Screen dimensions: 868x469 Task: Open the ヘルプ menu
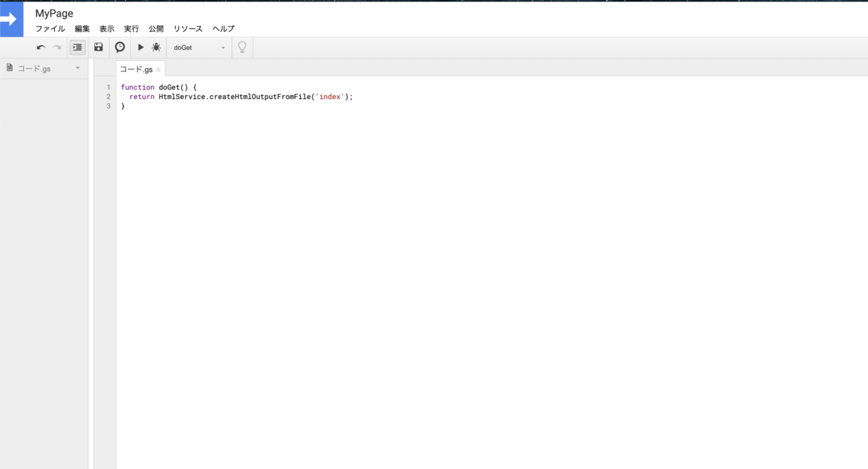pyautogui.click(x=224, y=29)
